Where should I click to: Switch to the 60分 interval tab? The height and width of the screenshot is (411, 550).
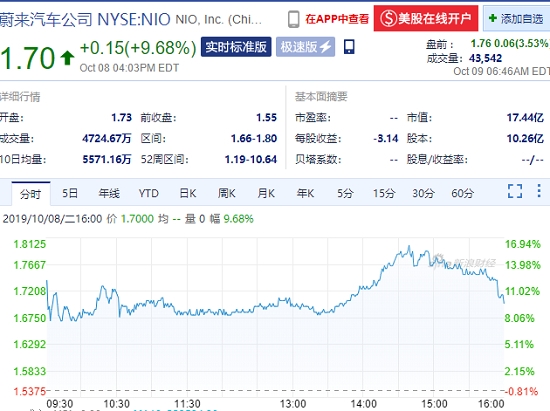click(x=462, y=193)
